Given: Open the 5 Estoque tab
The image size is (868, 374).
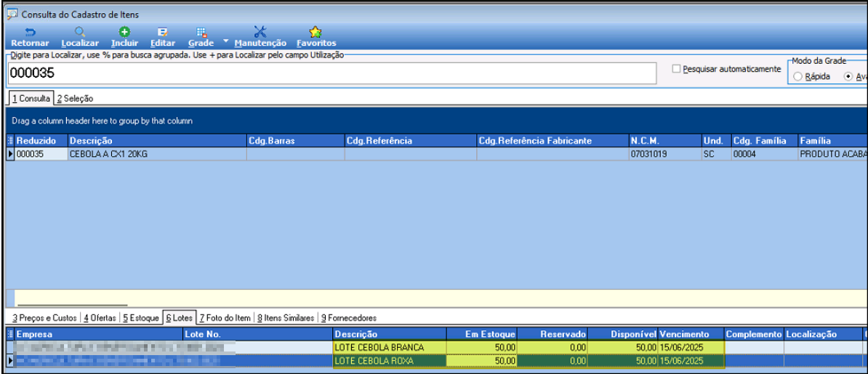Looking at the screenshot, I should pyautogui.click(x=140, y=318).
